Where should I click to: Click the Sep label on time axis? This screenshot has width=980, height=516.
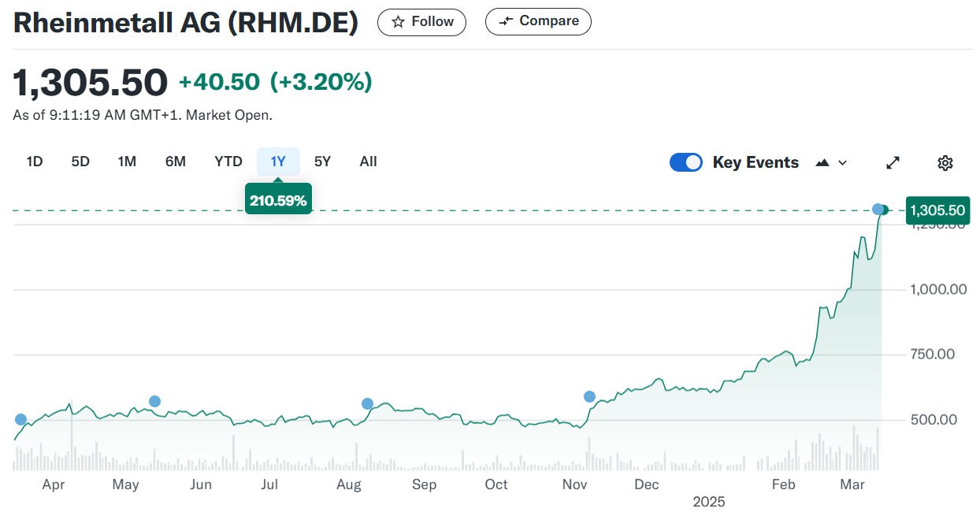pyautogui.click(x=424, y=484)
